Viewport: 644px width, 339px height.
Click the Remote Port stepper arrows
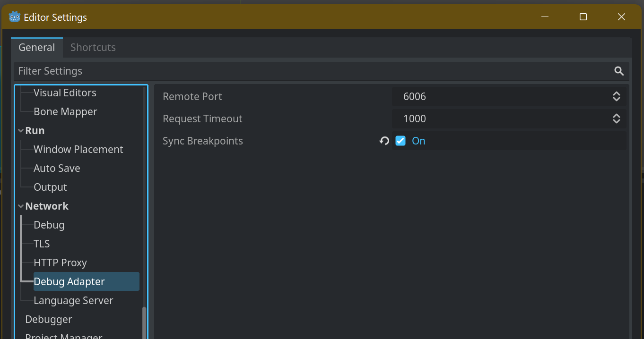616,96
